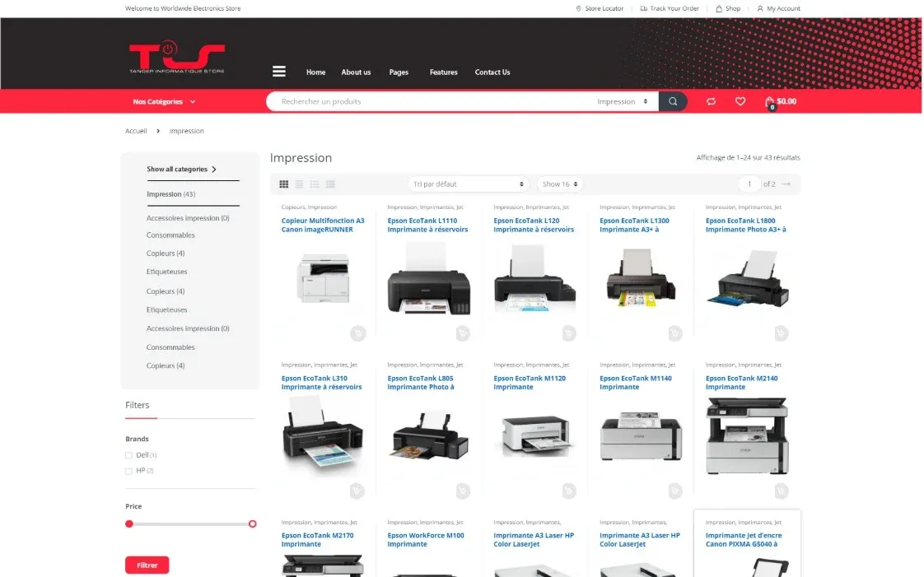Switch to grid view layout

(283, 184)
